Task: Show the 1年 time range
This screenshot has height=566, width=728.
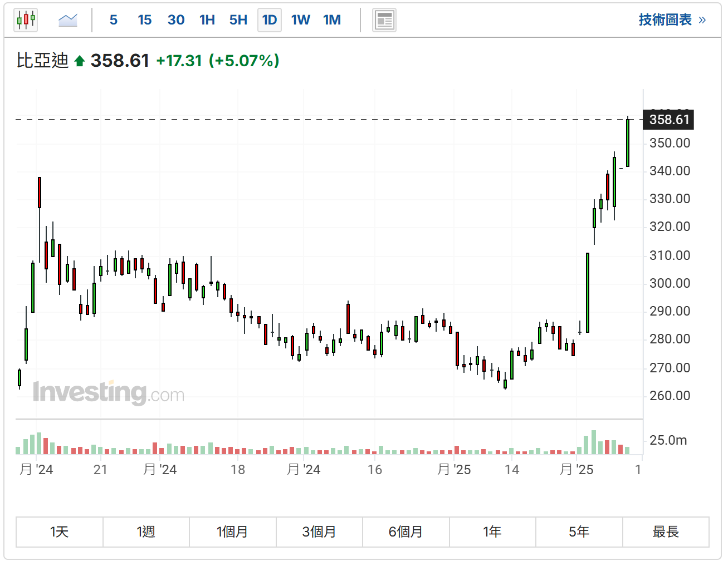Action: 492,531
